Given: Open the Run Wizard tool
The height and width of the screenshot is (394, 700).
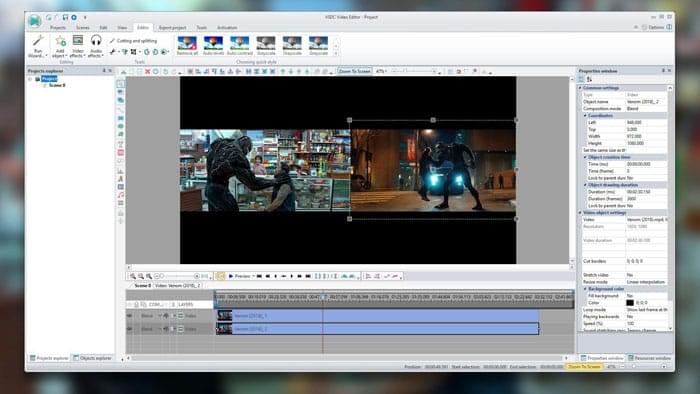Looking at the screenshot, I should coord(38,46).
